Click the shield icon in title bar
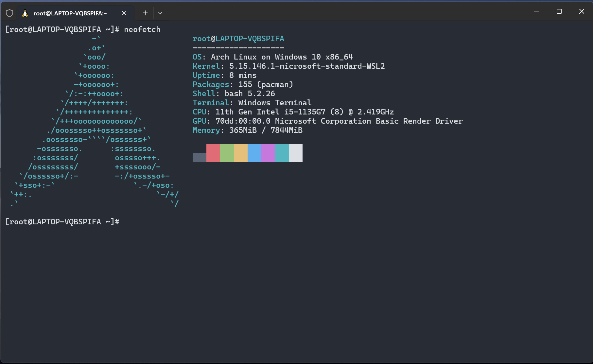Screen dimensions: 593x364 click(x=9, y=13)
